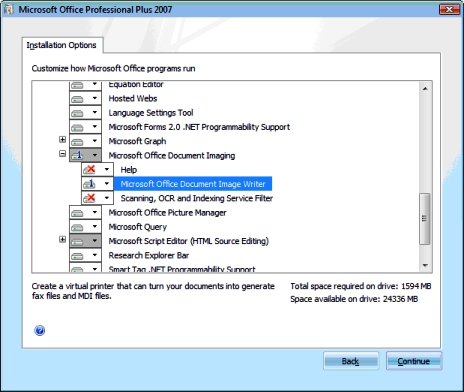464x392 pixels.
Task: Open dropdown arrow for Microsoft Forms 2.0
Action: pos(95,127)
